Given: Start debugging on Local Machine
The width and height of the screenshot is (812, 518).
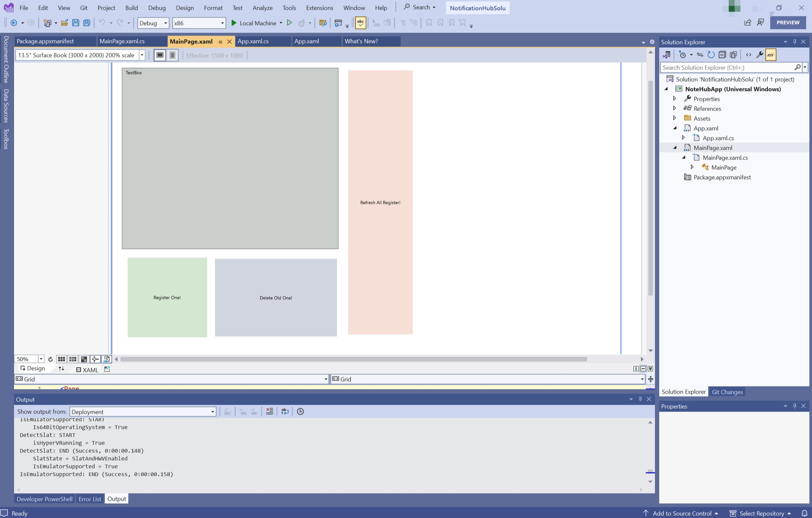Looking at the screenshot, I should (233, 23).
